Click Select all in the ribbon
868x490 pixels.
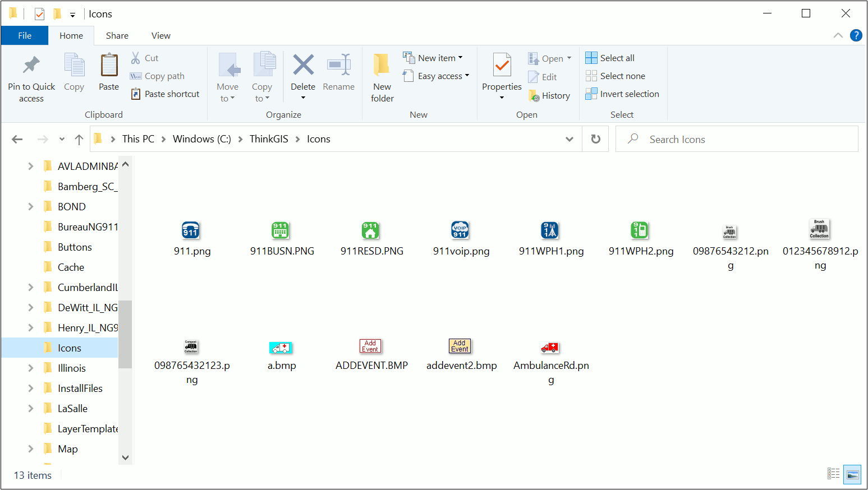(x=610, y=58)
